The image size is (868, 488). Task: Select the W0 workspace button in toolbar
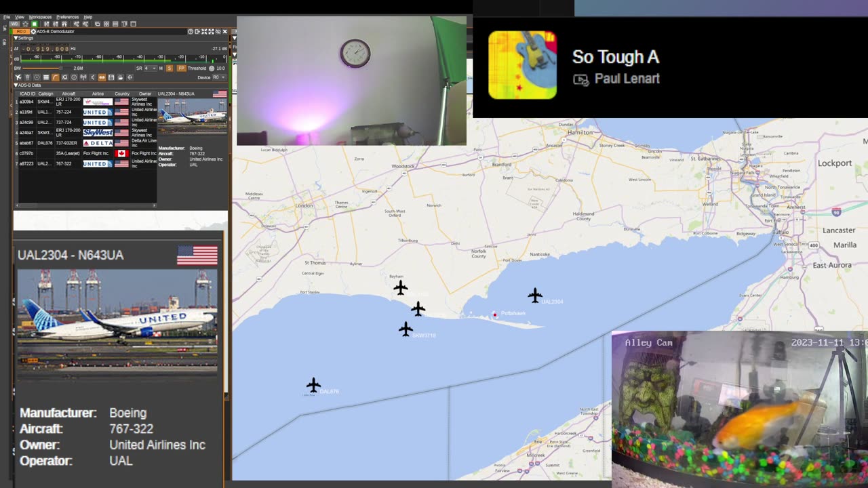tap(14, 24)
